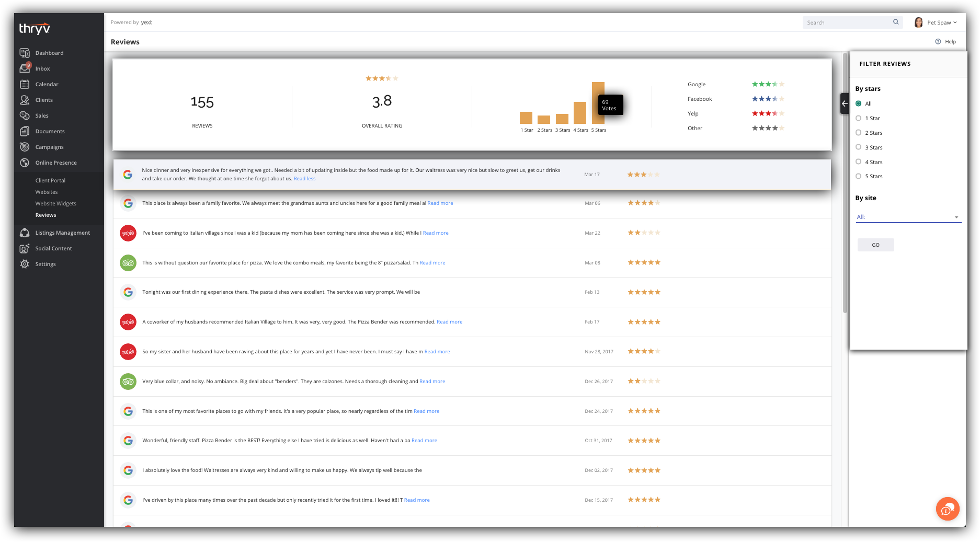Image resolution: width=980 pixels, height=542 pixels.
Task: Click Google icon on Feb 13 review
Action: [x=128, y=292]
